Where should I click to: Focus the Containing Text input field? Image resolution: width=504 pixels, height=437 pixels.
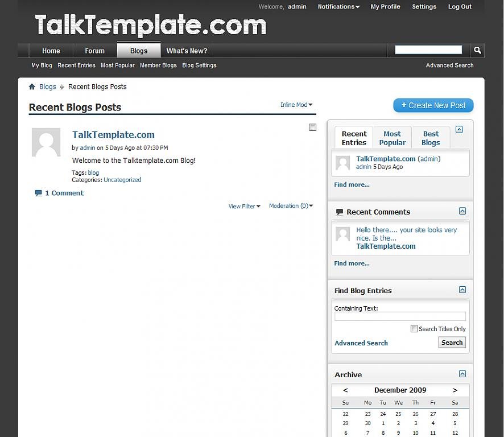400,316
